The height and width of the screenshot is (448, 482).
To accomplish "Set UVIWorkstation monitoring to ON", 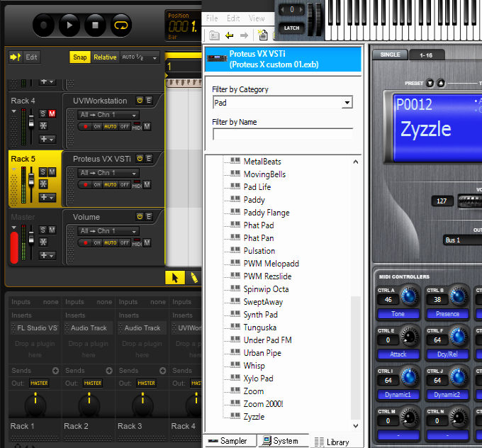I will click(x=97, y=127).
